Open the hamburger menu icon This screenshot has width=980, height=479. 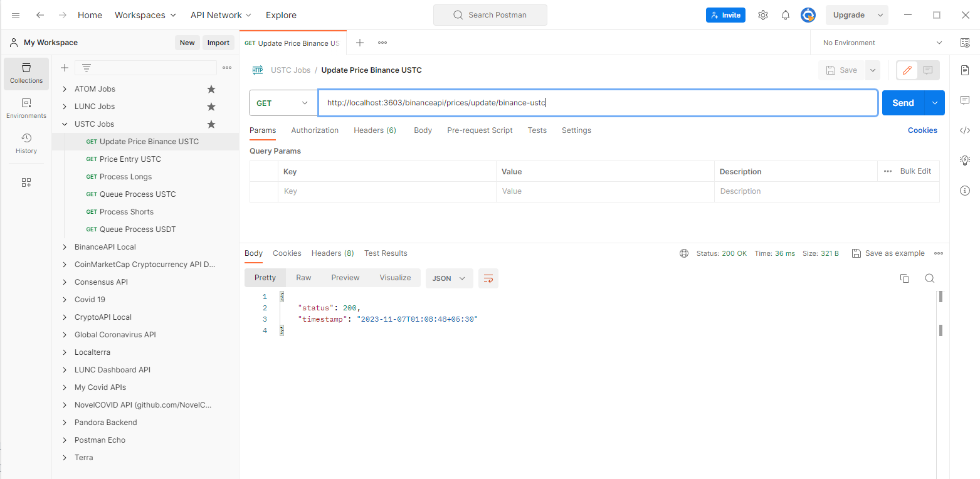[16, 15]
